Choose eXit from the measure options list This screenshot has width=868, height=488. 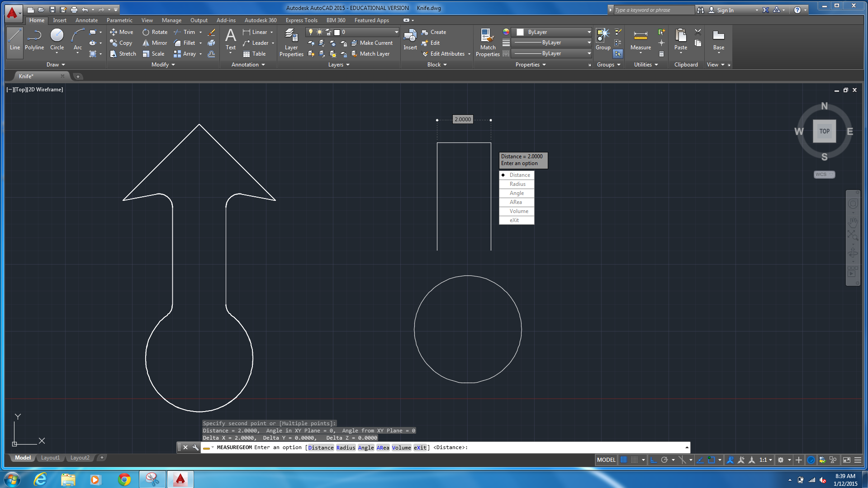tap(517, 220)
